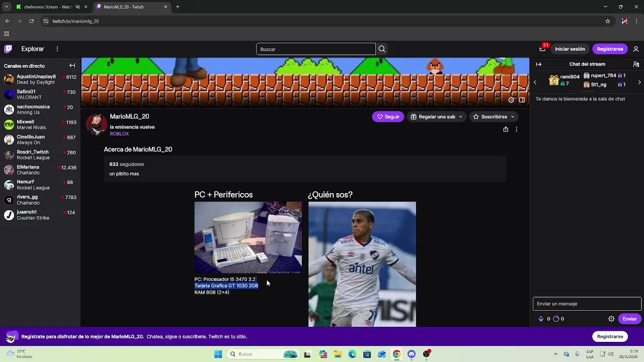Click the Windows taskbar Buscar box
Viewport: 644px width, 362px height.
pyautogui.click(x=263, y=354)
